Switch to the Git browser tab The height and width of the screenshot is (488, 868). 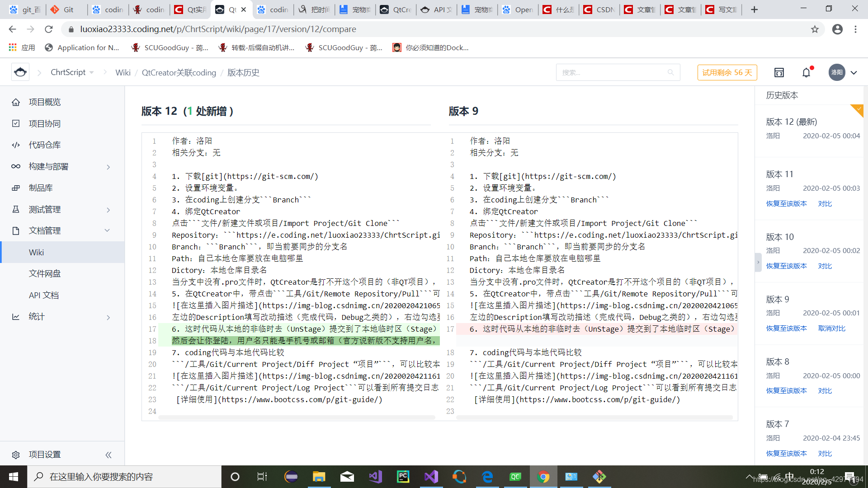(66, 9)
